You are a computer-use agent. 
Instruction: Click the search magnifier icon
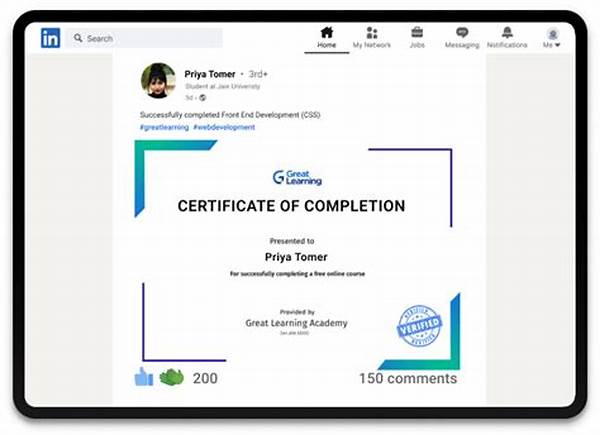click(78, 38)
